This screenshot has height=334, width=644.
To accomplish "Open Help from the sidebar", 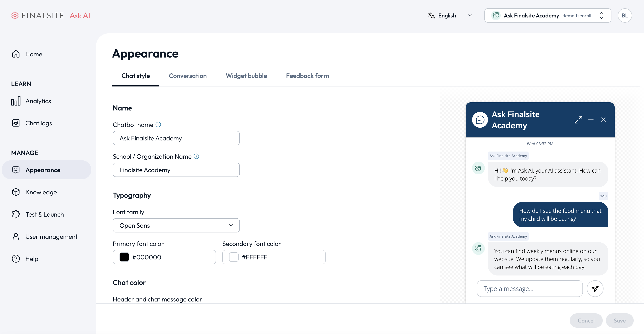I will pos(46,259).
